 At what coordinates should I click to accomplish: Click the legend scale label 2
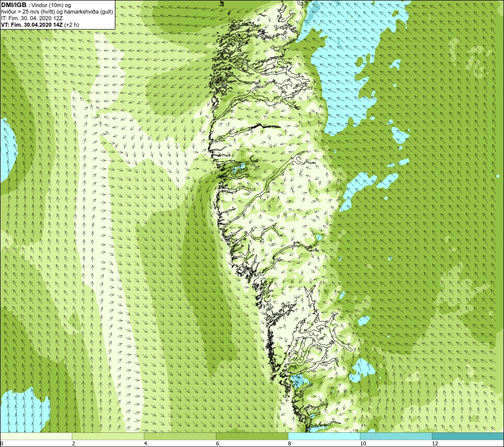(x=73, y=443)
